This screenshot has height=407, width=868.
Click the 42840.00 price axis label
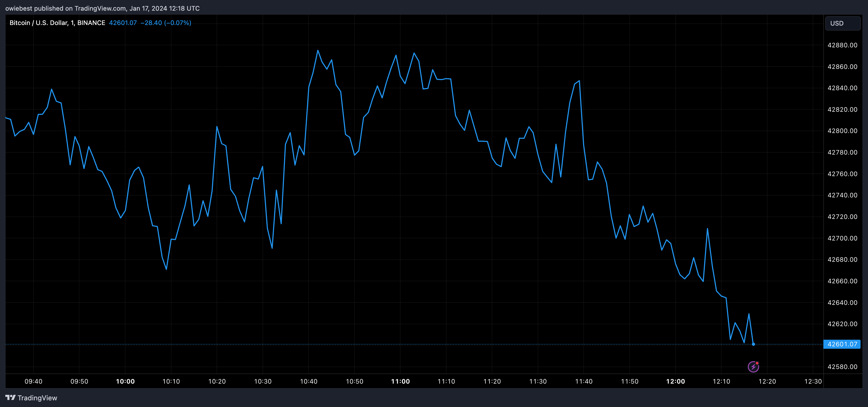pyautogui.click(x=842, y=88)
